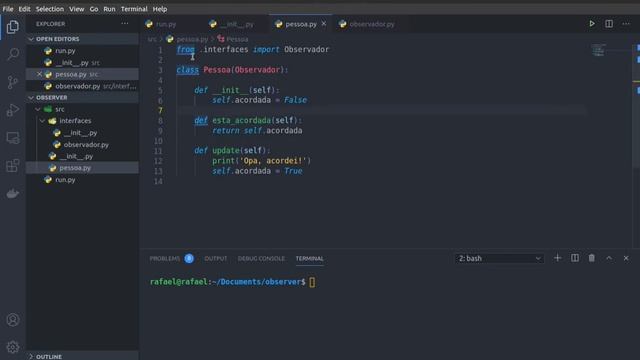Switch to the Output panel tab

[x=216, y=258]
